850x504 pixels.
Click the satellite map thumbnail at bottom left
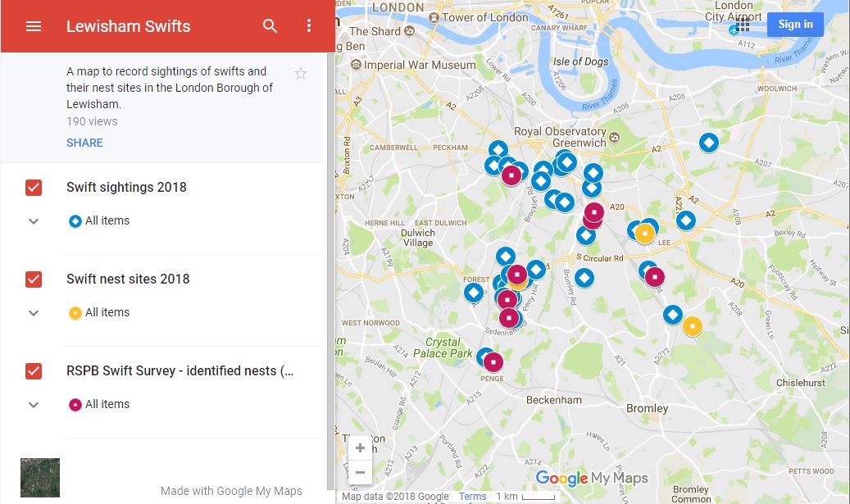pyautogui.click(x=39, y=477)
